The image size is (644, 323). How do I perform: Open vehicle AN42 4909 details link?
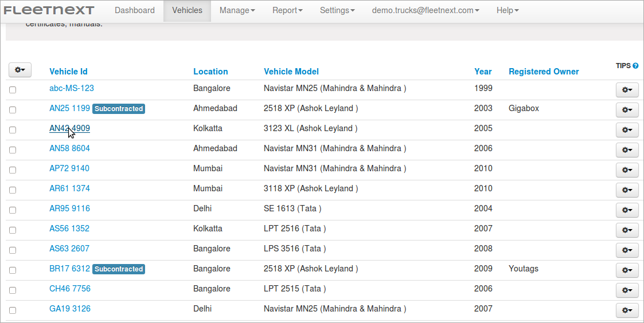pyautogui.click(x=69, y=128)
